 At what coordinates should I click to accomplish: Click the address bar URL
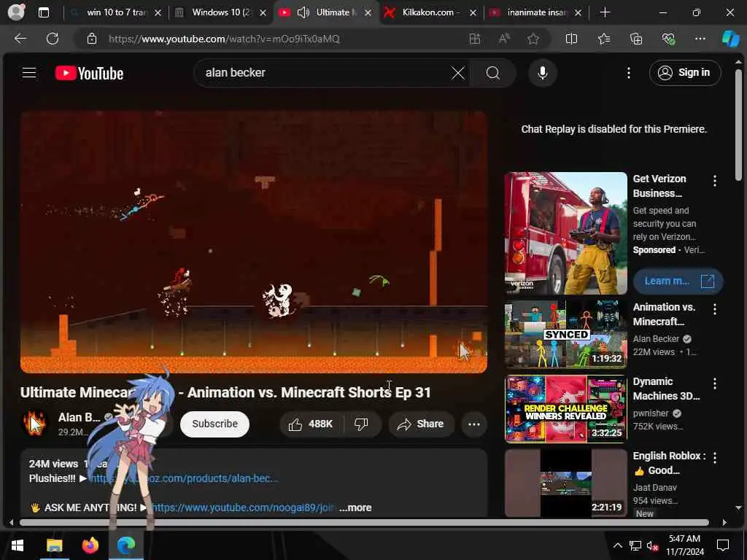[x=224, y=39]
